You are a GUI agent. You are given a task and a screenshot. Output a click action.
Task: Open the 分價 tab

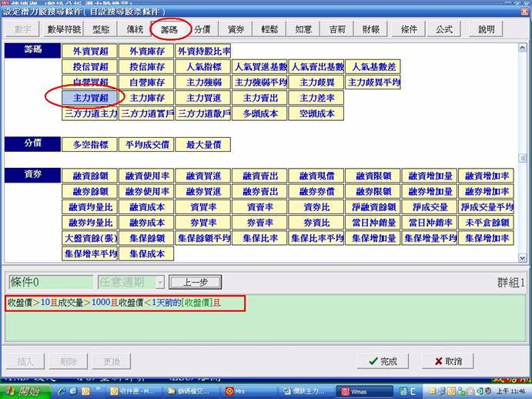(202, 29)
